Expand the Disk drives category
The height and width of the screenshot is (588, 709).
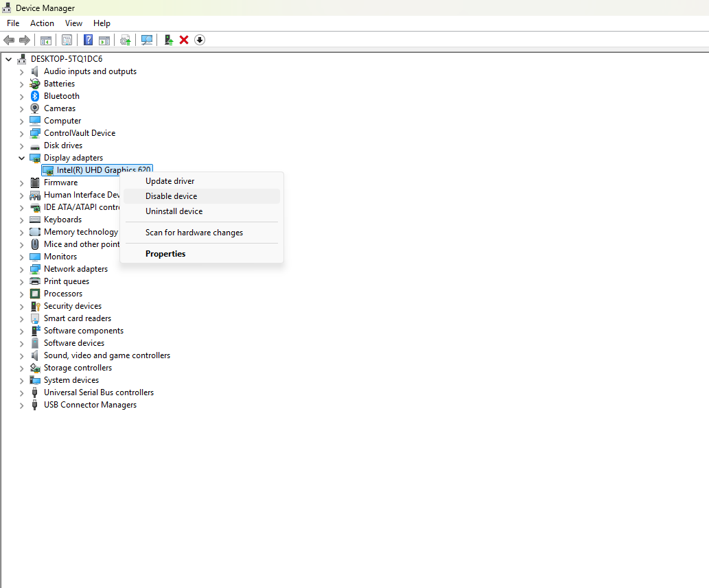[x=21, y=145]
